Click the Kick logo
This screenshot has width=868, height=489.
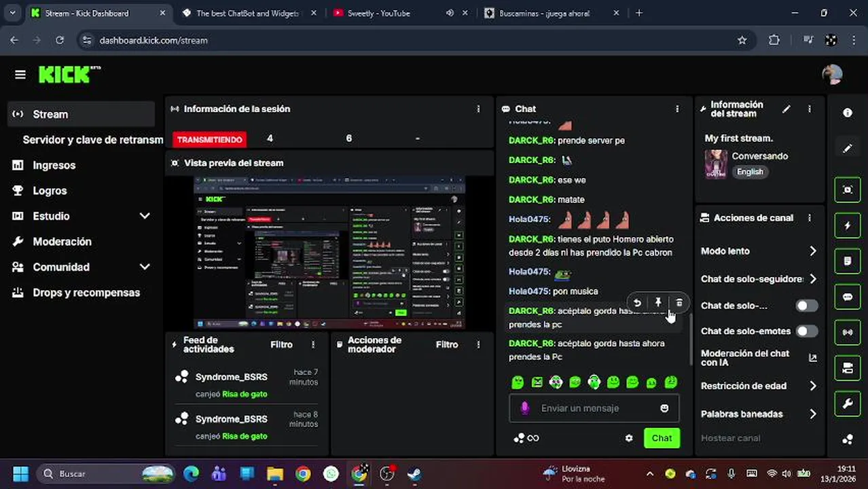[x=69, y=74]
